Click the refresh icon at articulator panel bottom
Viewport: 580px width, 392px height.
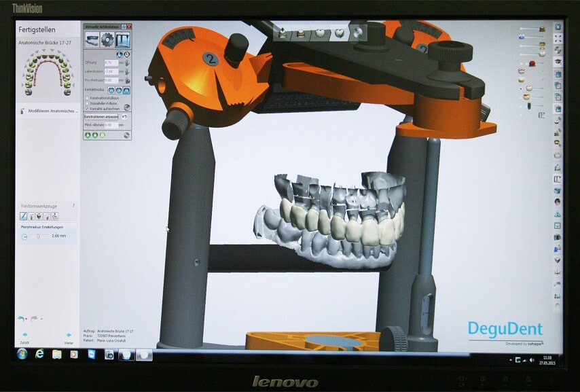(x=127, y=135)
